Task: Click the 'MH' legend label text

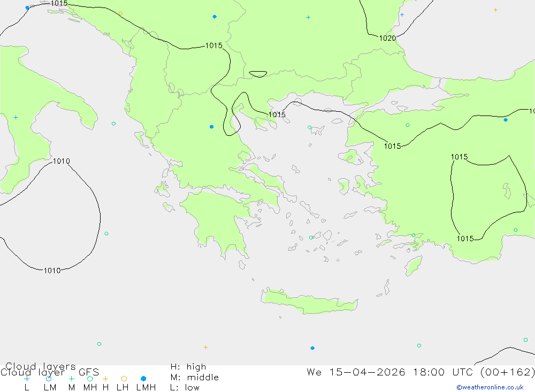Action: pos(90,388)
